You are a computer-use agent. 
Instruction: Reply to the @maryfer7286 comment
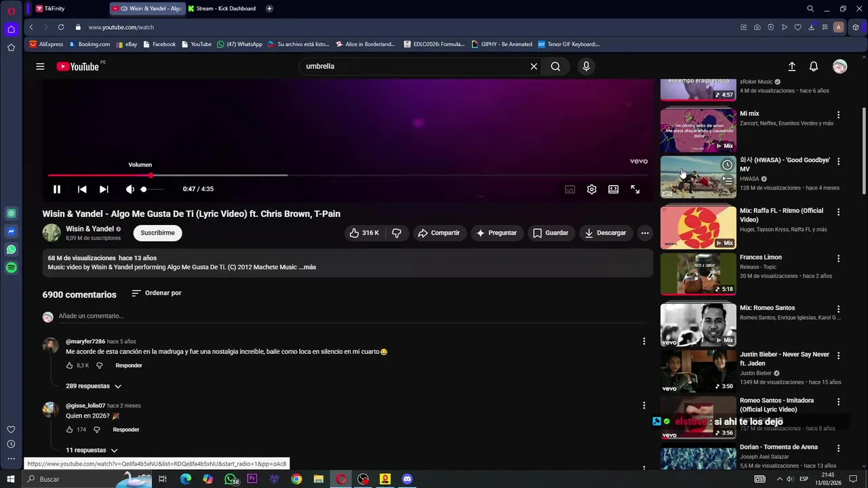(x=129, y=366)
